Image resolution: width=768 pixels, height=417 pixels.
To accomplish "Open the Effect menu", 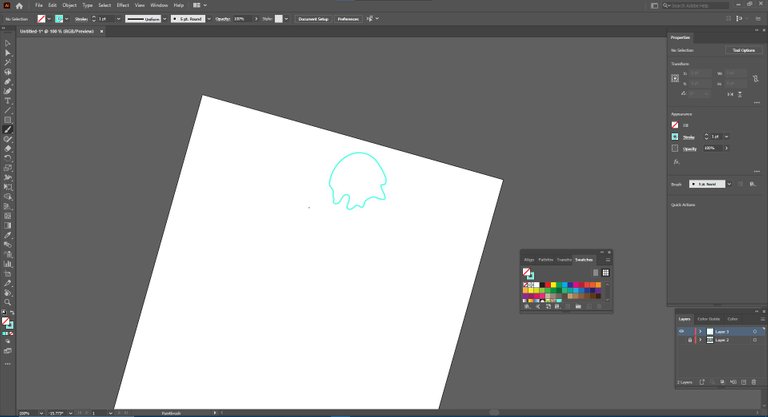I will 123,5.
